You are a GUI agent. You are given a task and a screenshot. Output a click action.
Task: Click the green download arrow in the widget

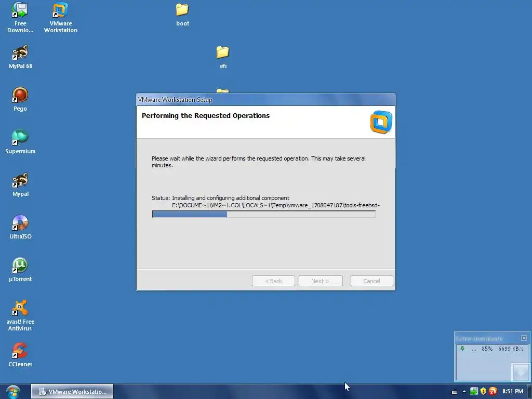tap(462, 349)
